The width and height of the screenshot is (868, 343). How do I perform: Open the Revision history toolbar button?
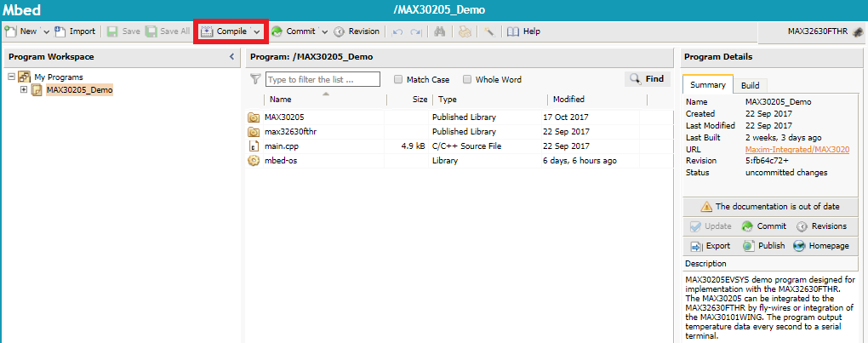pyautogui.click(x=357, y=31)
